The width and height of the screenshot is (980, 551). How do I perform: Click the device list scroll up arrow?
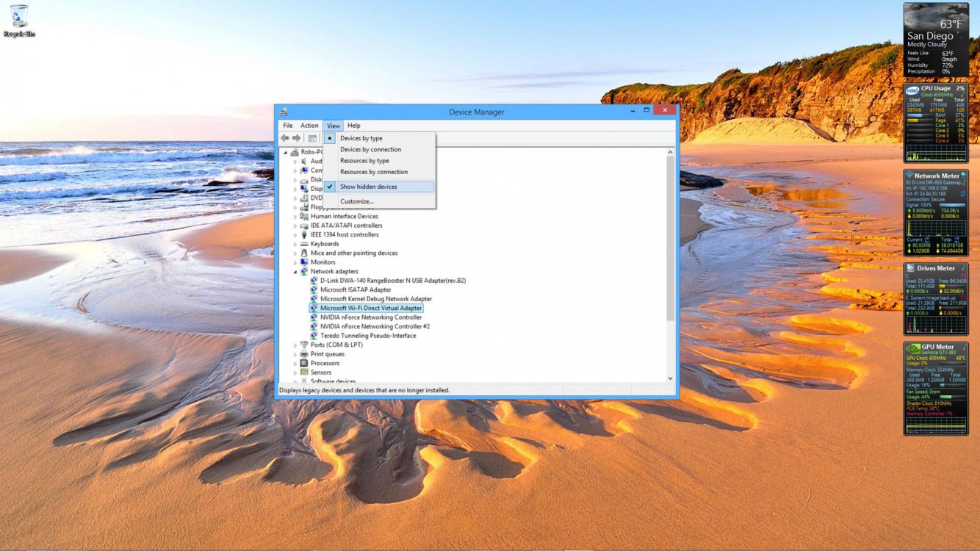point(670,152)
